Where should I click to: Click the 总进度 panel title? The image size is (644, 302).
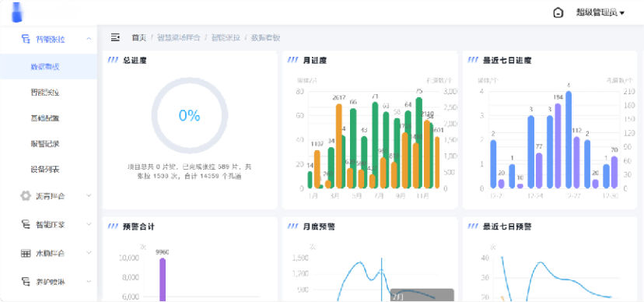point(135,61)
